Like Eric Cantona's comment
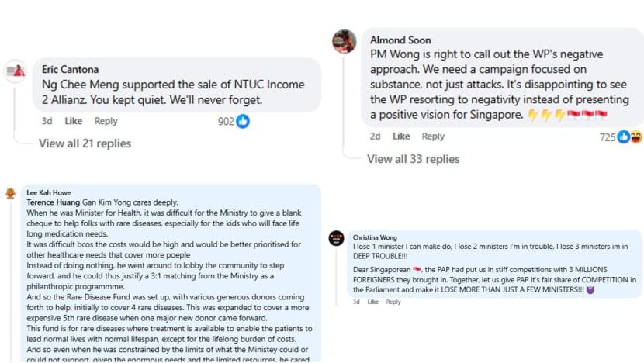This screenshot has width=644, height=363. [73, 121]
